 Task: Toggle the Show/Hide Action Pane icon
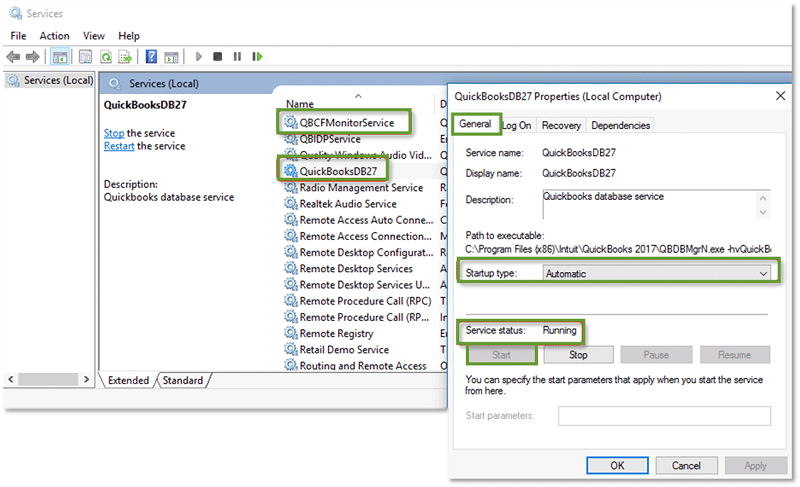(171, 57)
